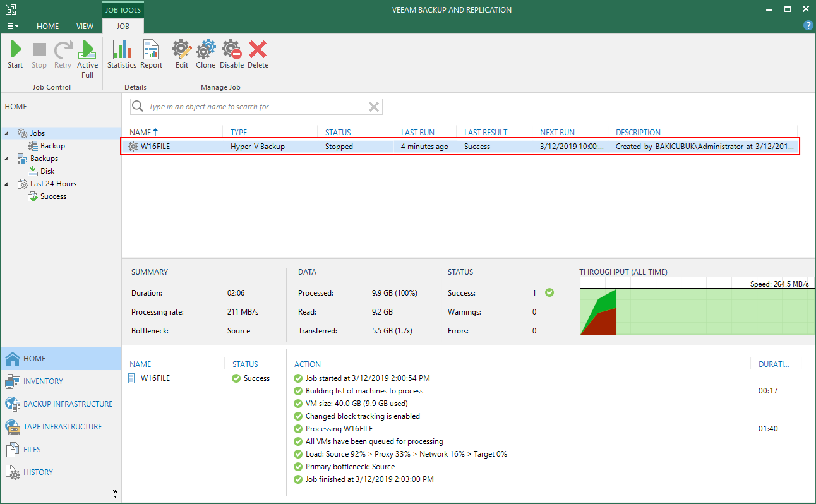Open the TAPE INFRASTRUCTURE view
816x504 pixels.
(61, 426)
